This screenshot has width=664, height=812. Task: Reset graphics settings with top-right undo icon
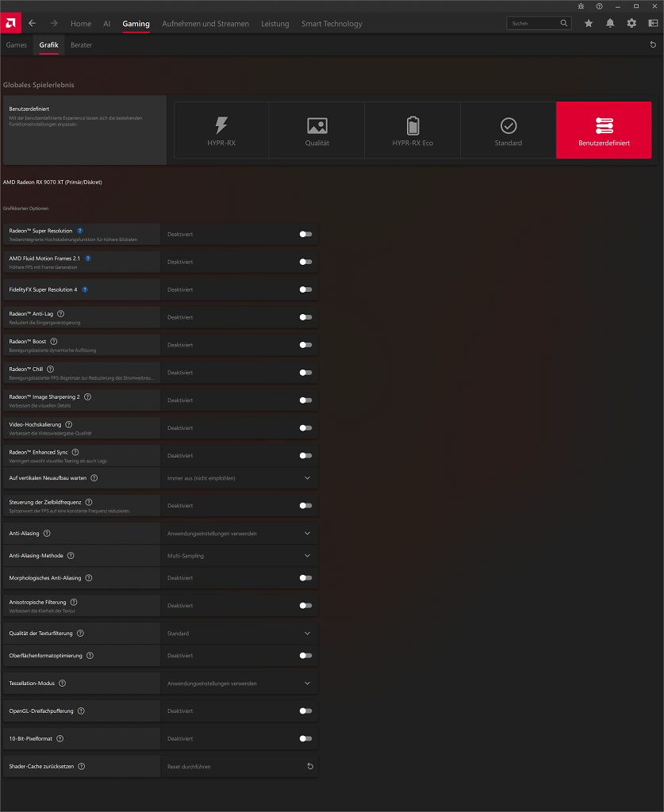click(653, 45)
